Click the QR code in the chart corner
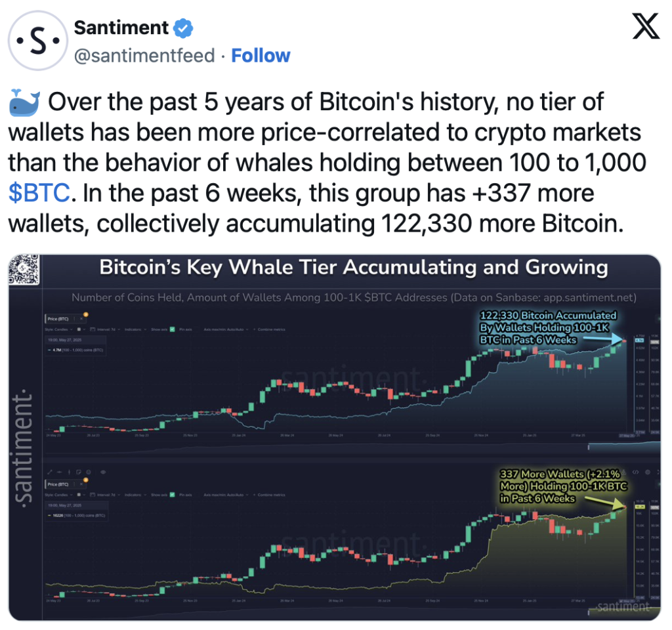This screenshot has height=630, width=672. coord(24,269)
